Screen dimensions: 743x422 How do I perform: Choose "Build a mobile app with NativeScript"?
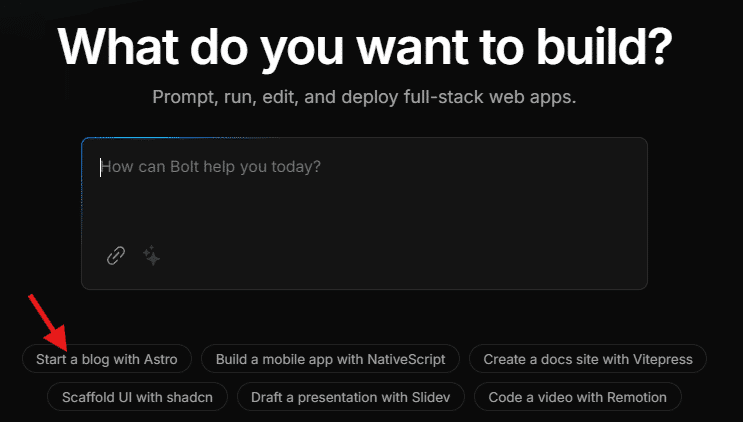(330, 358)
